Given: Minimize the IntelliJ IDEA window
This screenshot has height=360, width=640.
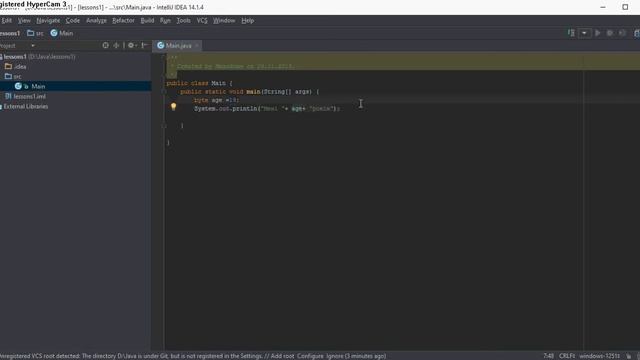Looking at the screenshot, I should [x=603, y=7].
